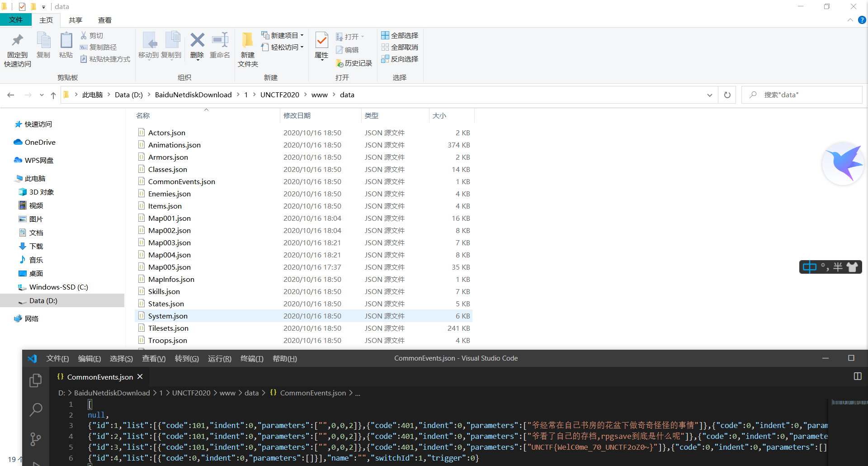
Task: Click Select all option
Action: click(x=400, y=35)
